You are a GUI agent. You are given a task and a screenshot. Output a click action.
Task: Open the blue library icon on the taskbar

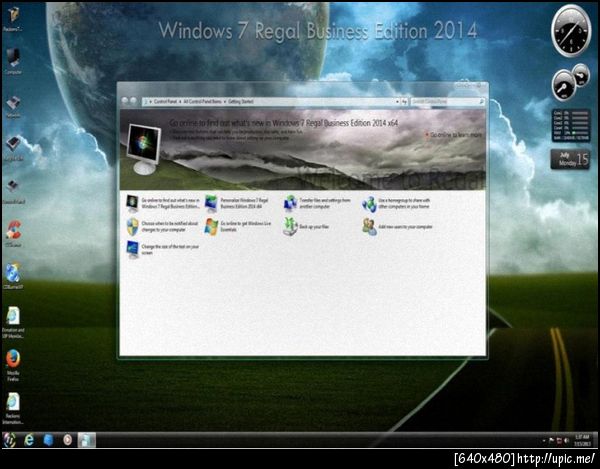click(48, 440)
